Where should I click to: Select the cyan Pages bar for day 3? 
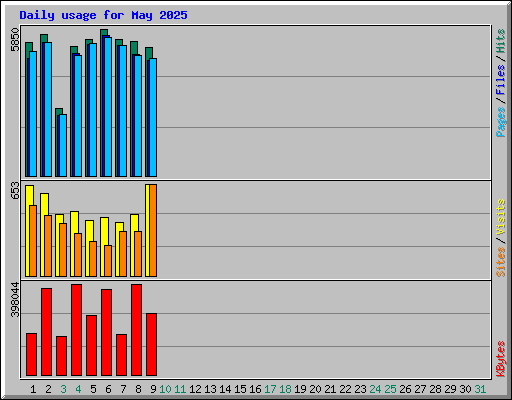pyautogui.click(x=63, y=145)
